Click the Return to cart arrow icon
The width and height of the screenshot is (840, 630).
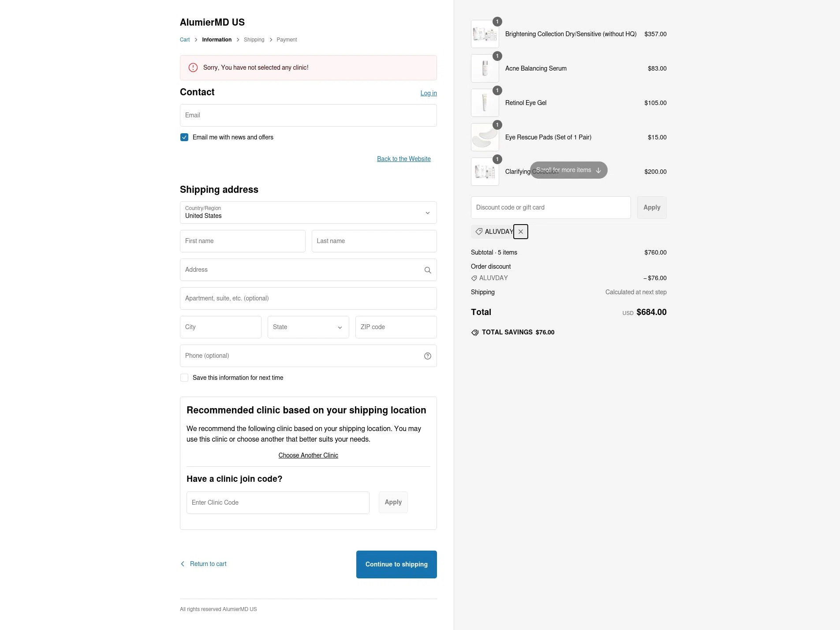183,564
